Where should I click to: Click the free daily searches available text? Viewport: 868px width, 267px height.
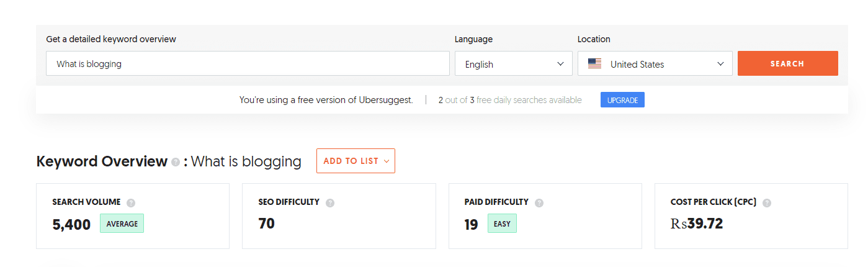coord(529,100)
